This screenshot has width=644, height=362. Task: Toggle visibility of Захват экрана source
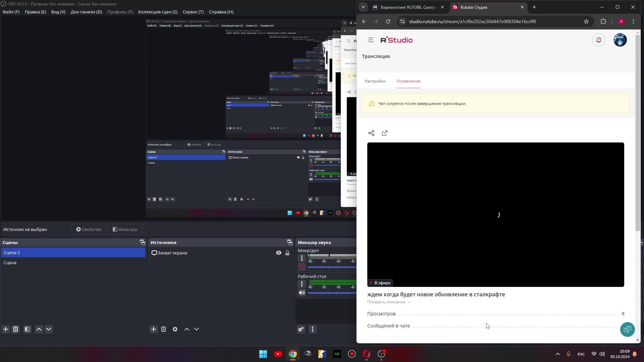coord(279,253)
